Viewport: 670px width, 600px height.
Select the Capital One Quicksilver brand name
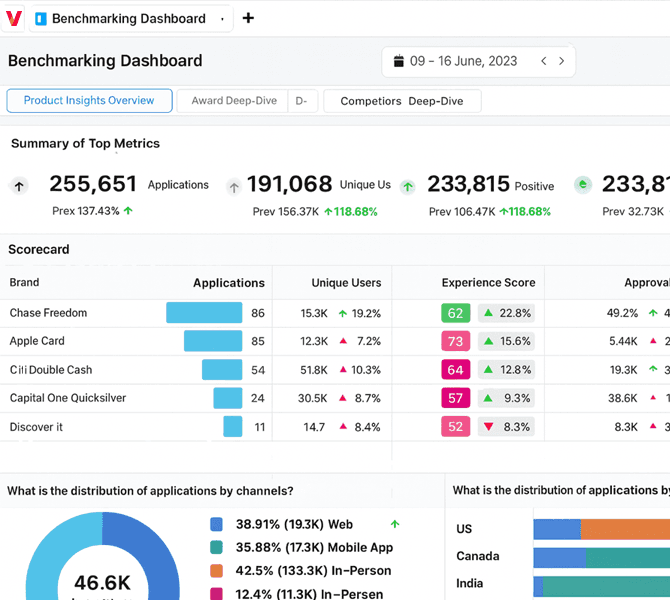[68, 398]
